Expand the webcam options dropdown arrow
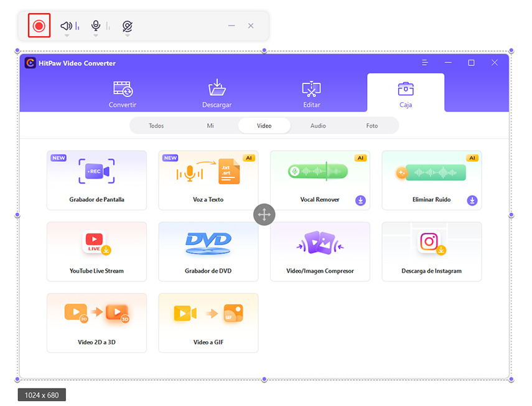The width and height of the screenshot is (532, 406). pyautogui.click(x=127, y=35)
